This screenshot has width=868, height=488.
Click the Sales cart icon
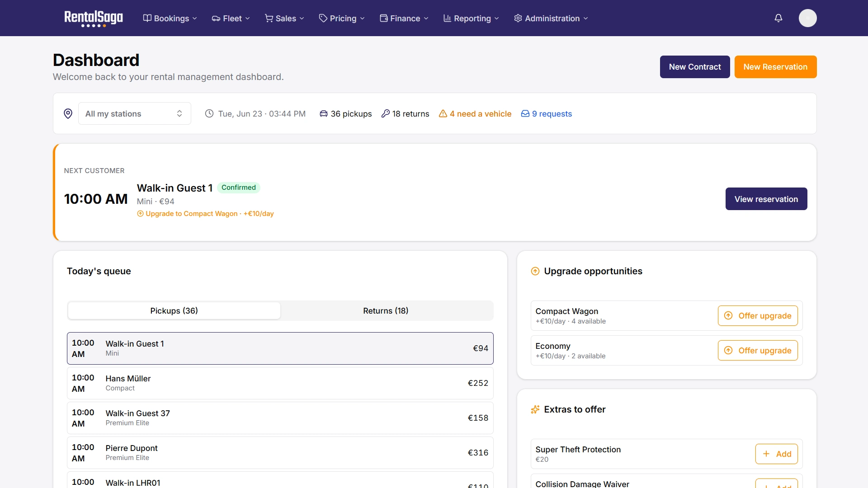(x=269, y=18)
